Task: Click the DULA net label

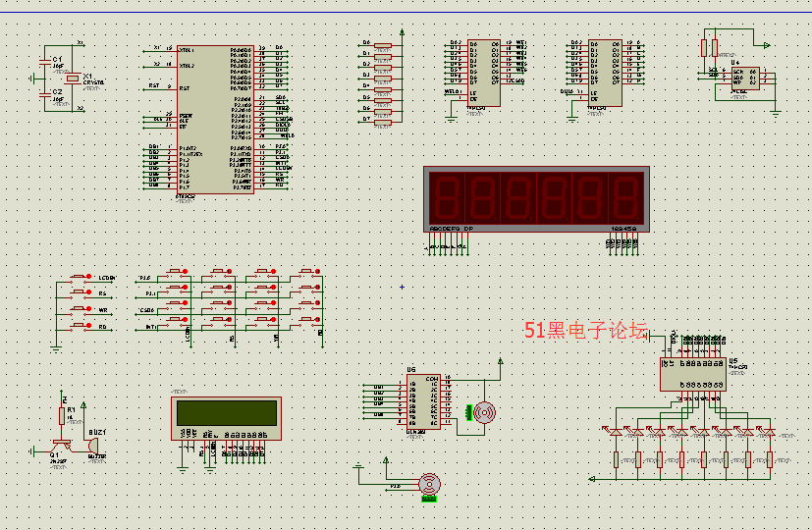Action: tap(568, 91)
